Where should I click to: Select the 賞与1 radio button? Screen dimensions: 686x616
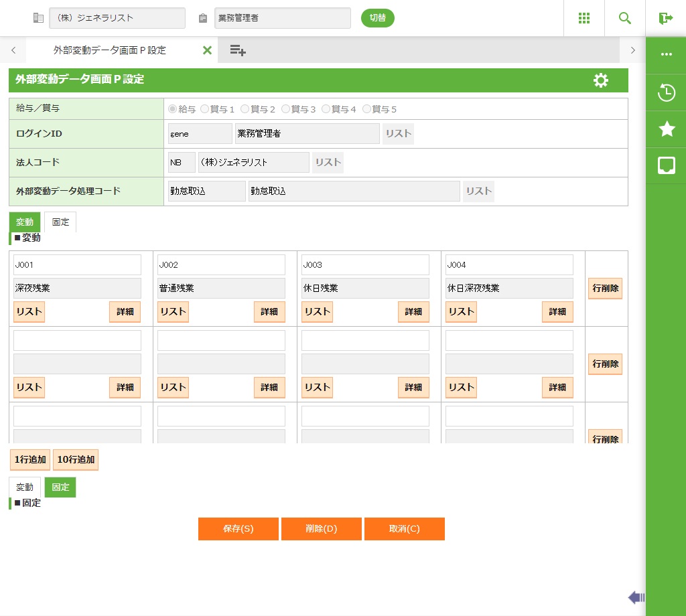click(205, 109)
